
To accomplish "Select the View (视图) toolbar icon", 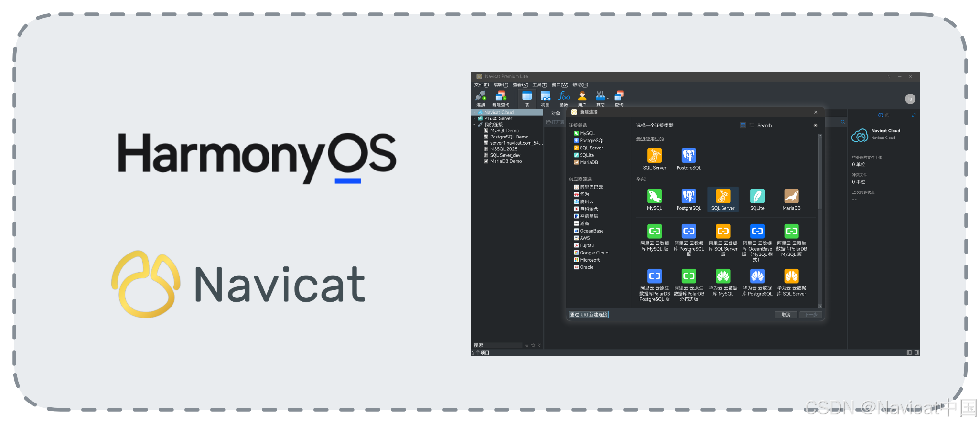I will pyautogui.click(x=545, y=98).
